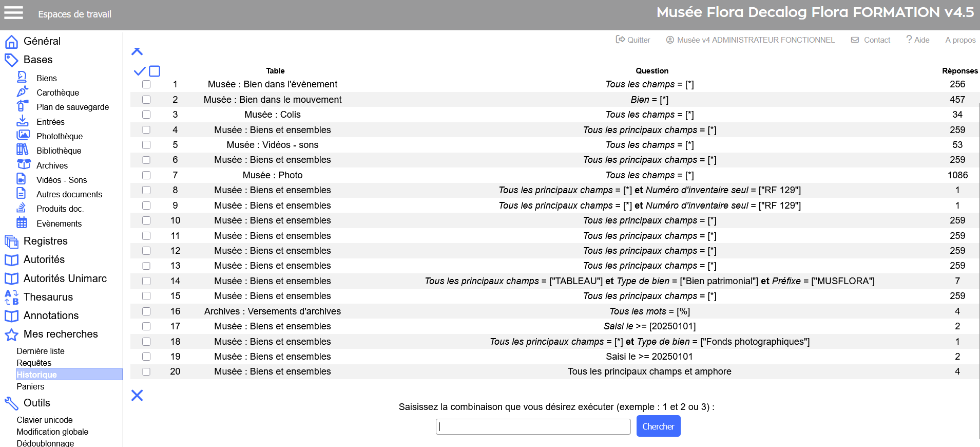The image size is (980, 447).
Task: Click the Outils wrench icon
Action: (11, 403)
